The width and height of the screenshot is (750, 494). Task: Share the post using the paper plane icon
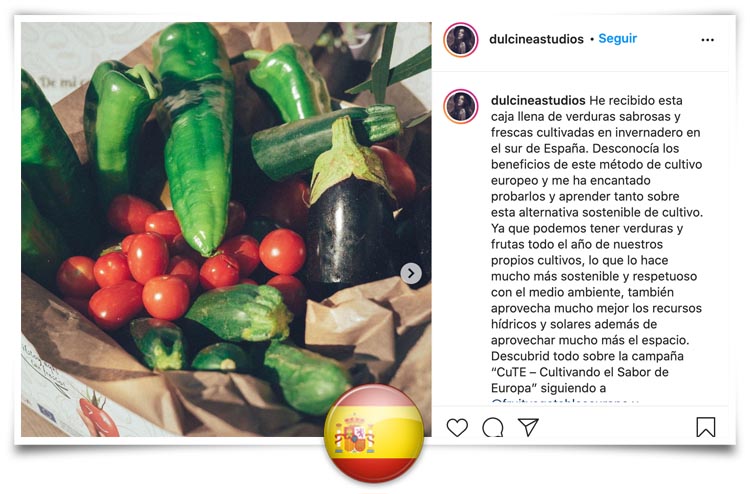coord(529,427)
